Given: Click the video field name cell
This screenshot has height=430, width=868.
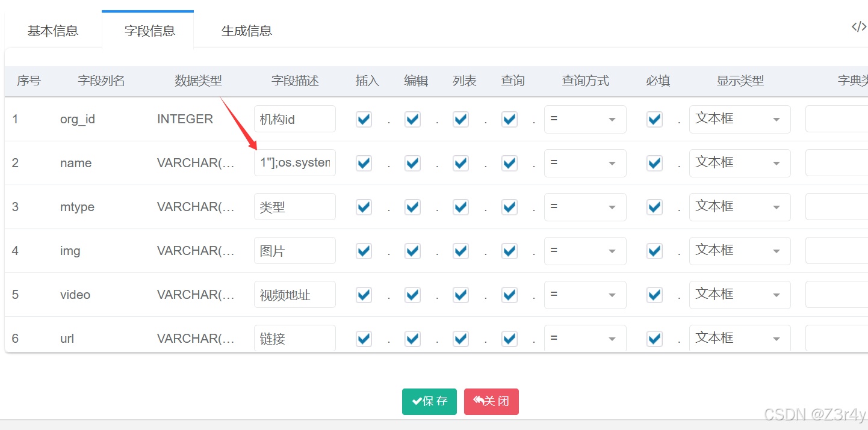Looking at the screenshot, I should pos(75,295).
